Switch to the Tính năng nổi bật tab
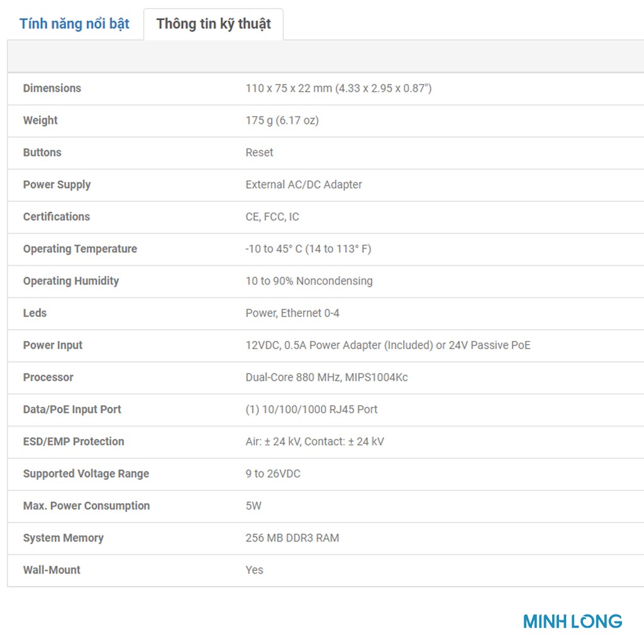Screen dimensions: 644x644 tap(74, 24)
